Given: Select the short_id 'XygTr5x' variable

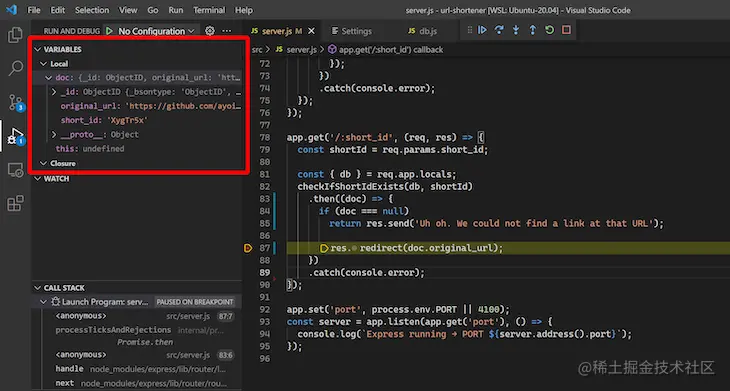Looking at the screenshot, I should click(x=104, y=121).
